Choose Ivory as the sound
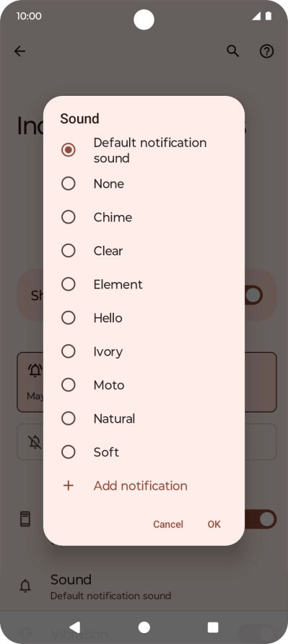Image resolution: width=288 pixels, height=644 pixels. pyautogui.click(x=144, y=352)
